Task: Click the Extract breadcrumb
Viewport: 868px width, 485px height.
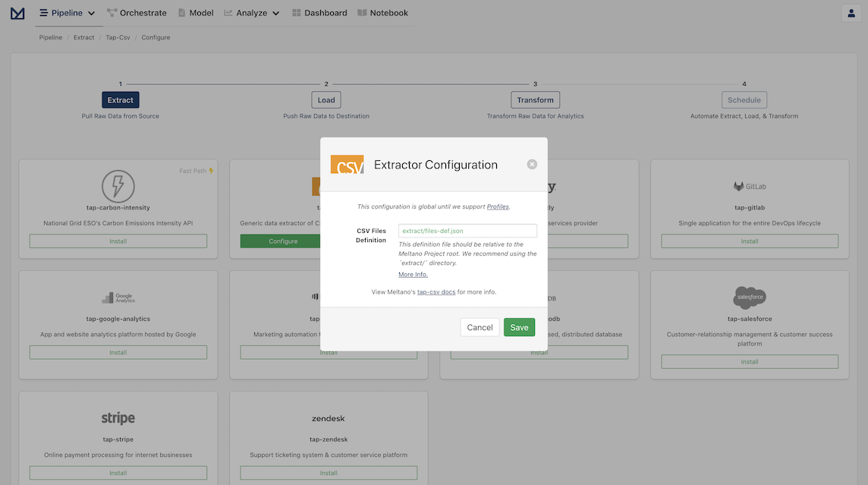Action: click(x=83, y=38)
